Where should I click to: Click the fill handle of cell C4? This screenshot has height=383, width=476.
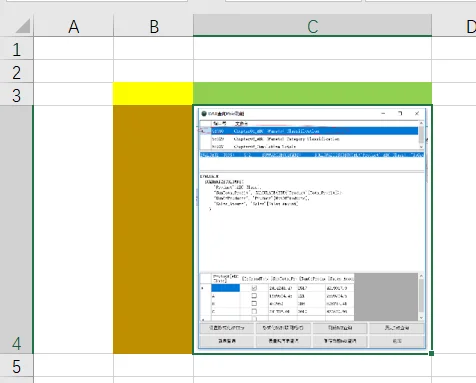[x=431, y=353]
